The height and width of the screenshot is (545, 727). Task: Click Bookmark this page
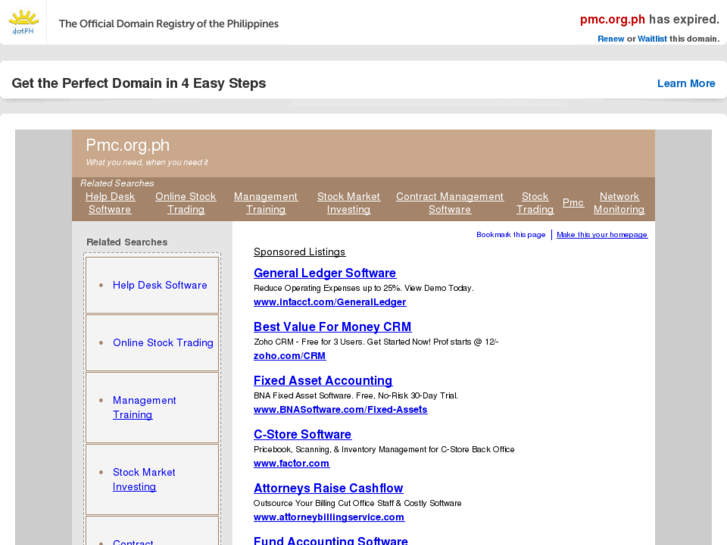click(510, 235)
